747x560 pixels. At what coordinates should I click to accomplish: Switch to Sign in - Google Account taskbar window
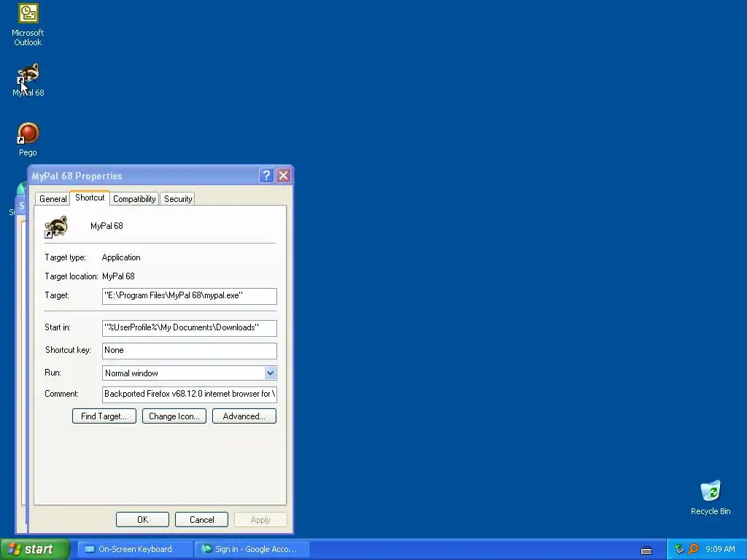click(252, 549)
